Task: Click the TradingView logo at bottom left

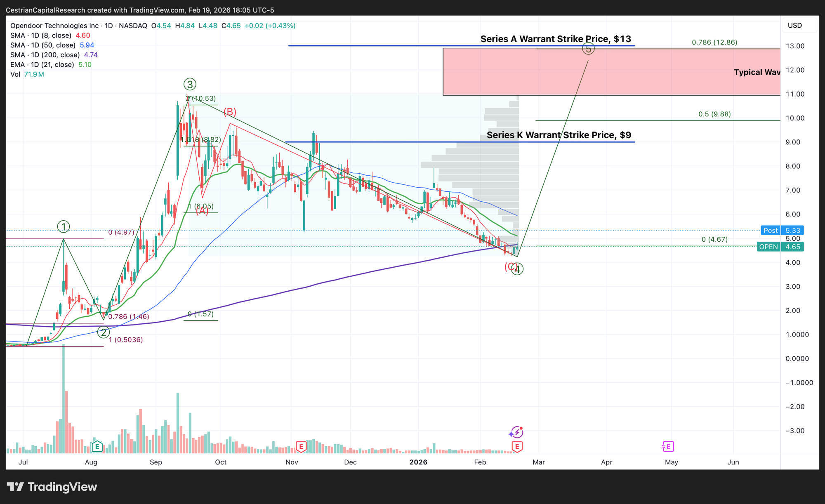Action: 52,487
